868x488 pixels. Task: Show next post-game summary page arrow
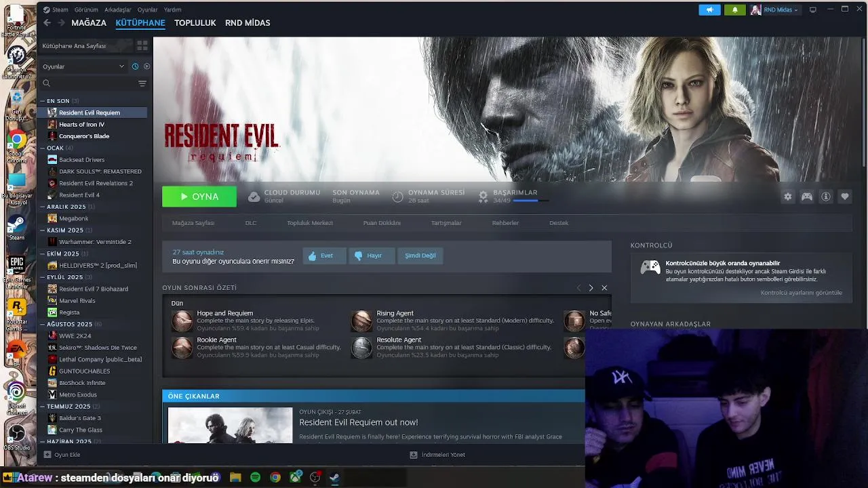[x=591, y=288]
